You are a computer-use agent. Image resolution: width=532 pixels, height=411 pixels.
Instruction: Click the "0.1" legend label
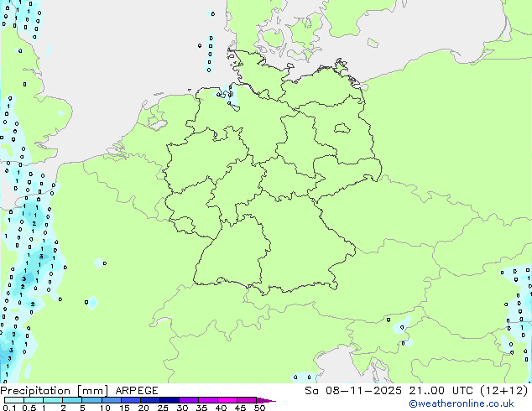pyautogui.click(x=9, y=408)
